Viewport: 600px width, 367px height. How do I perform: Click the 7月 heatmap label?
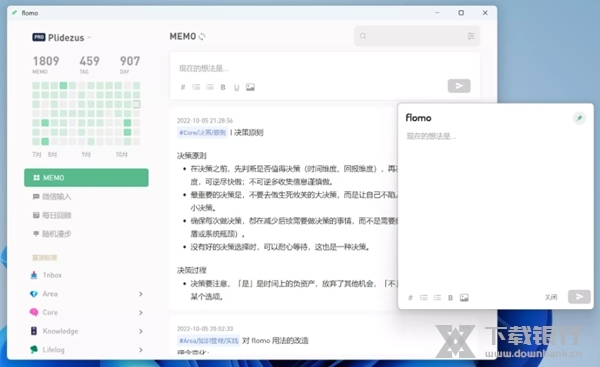37,154
